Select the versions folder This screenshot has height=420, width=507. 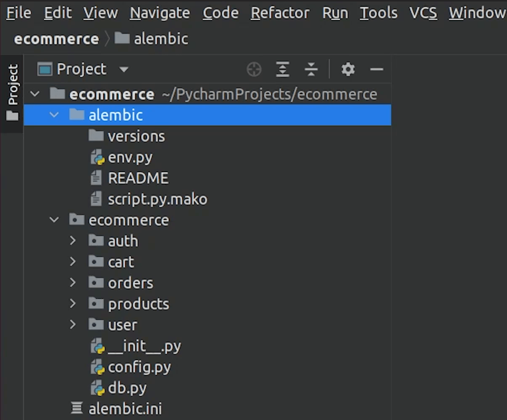pos(136,136)
